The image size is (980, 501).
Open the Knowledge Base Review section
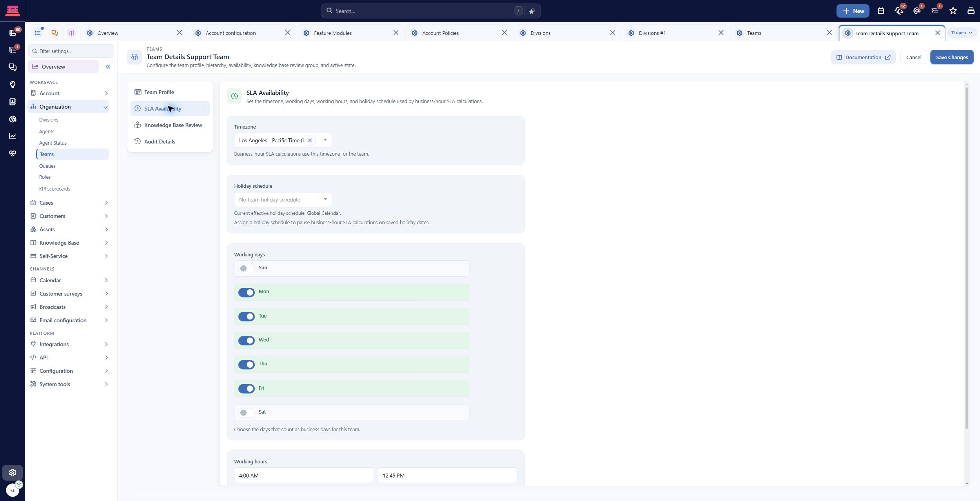click(170, 125)
